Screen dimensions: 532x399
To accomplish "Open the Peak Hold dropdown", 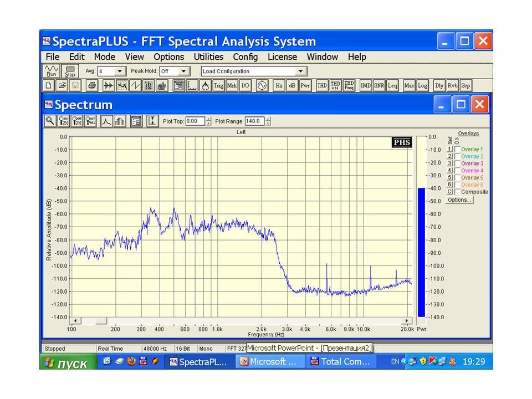I will (183, 71).
